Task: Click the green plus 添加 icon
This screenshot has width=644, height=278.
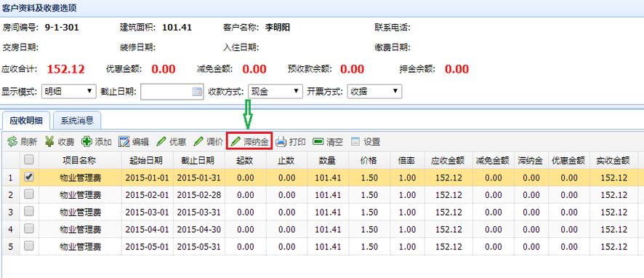Action: [86, 142]
